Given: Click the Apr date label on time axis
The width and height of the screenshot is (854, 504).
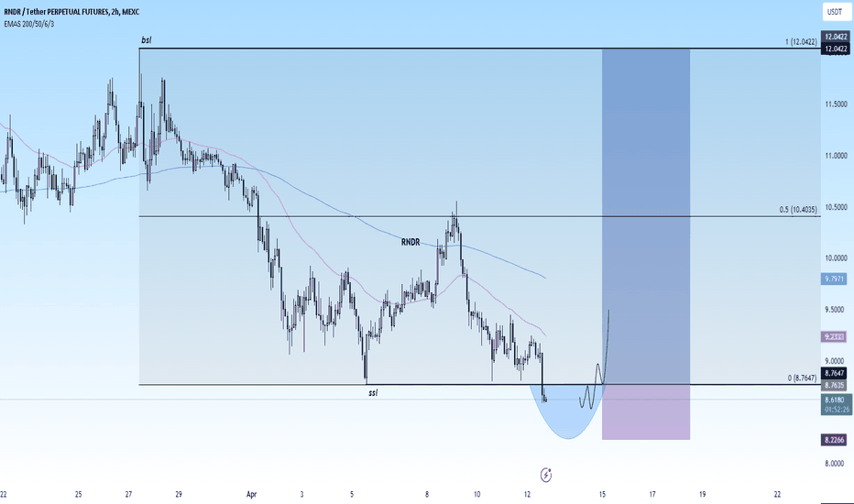Looking at the screenshot, I should pos(251,495).
